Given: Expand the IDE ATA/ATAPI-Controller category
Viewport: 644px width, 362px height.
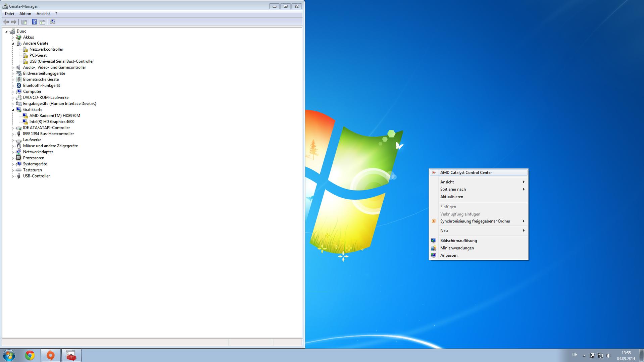Looking at the screenshot, I should (x=13, y=128).
